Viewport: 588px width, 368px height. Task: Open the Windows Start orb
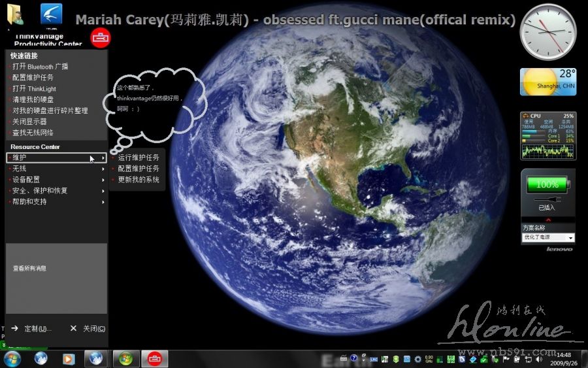12,358
